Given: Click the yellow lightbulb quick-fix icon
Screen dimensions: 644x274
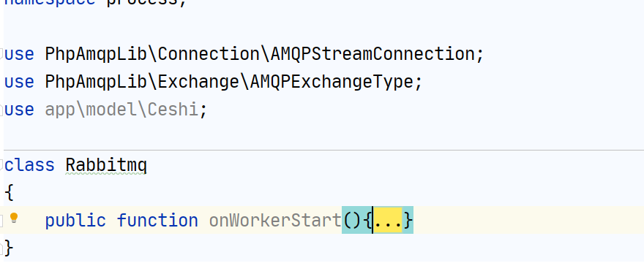Looking at the screenshot, I should click(x=14, y=218).
